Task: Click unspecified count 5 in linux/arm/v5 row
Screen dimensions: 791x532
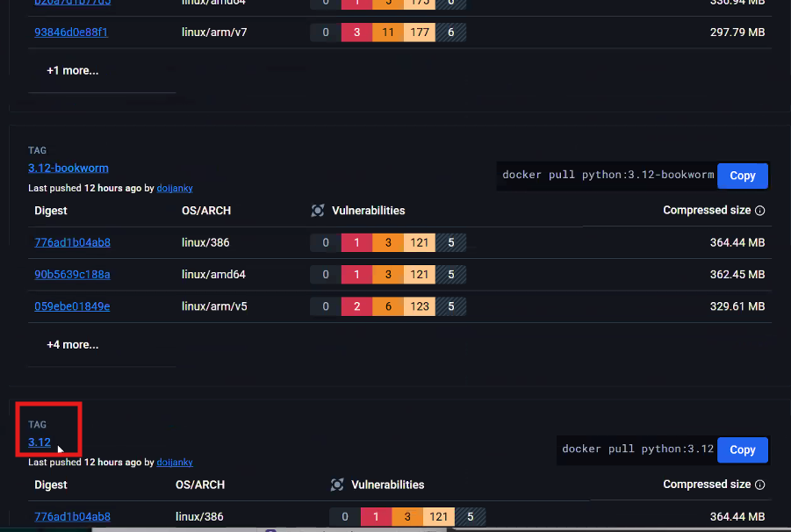Action: click(451, 306)
